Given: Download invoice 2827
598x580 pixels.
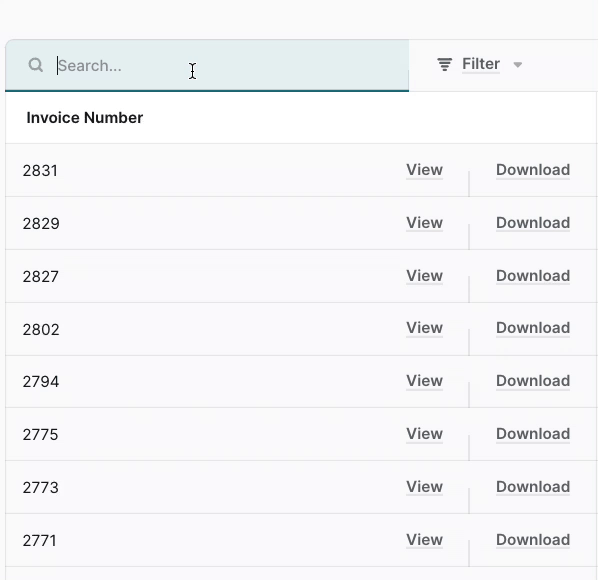Looking at the screenshot, I should 533,276.
